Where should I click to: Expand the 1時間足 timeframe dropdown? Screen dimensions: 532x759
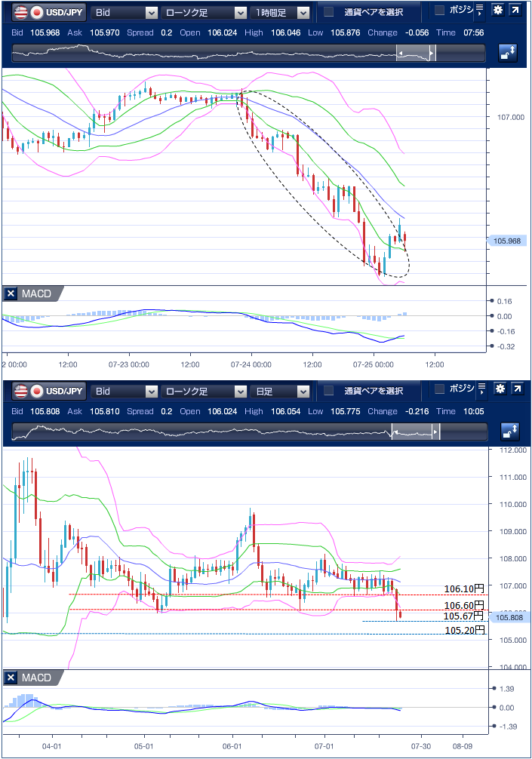click(281, 12)
